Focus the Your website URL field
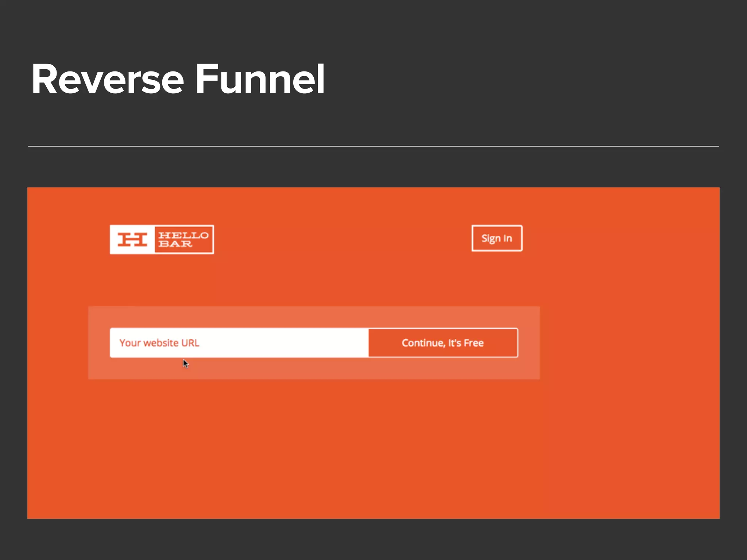 pyautogui.click(x=239, y=343)
